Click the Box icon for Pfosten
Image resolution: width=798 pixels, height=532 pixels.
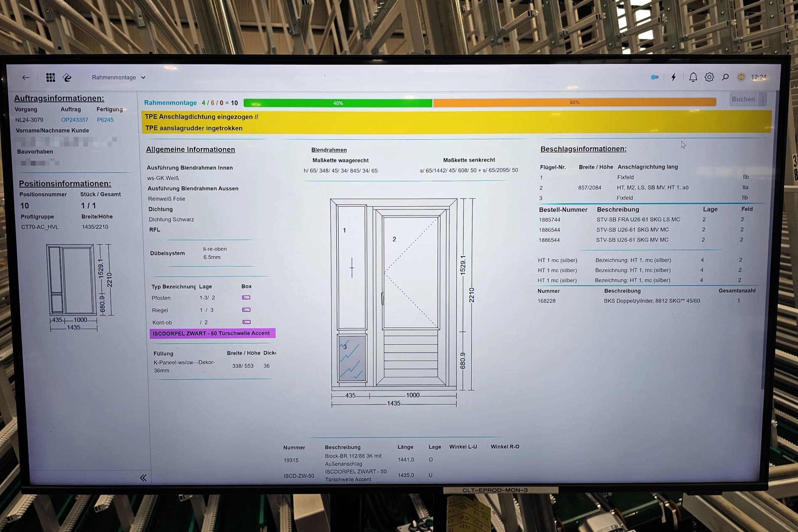coord(246,298)
